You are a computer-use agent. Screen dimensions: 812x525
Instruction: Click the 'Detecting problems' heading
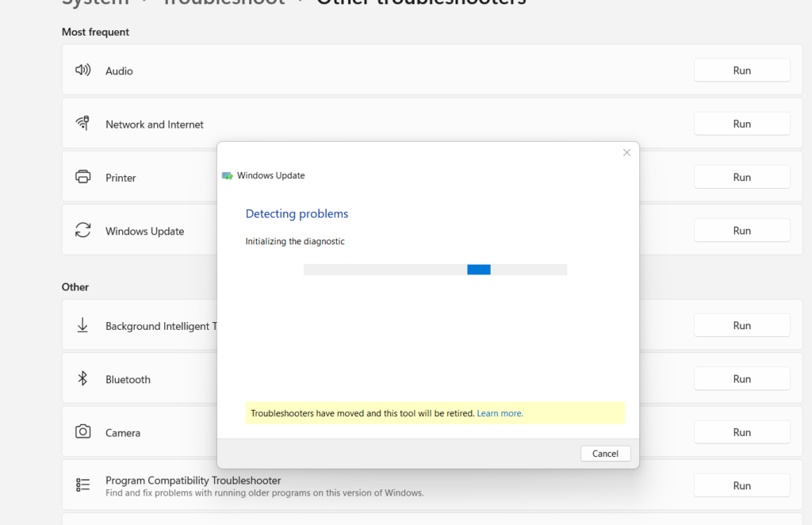[297, 213]
